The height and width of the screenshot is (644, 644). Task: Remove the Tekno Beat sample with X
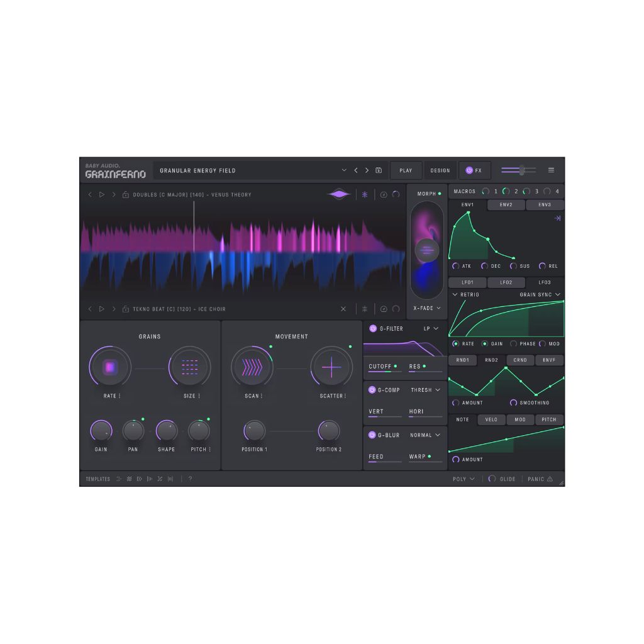coord(343,309)
